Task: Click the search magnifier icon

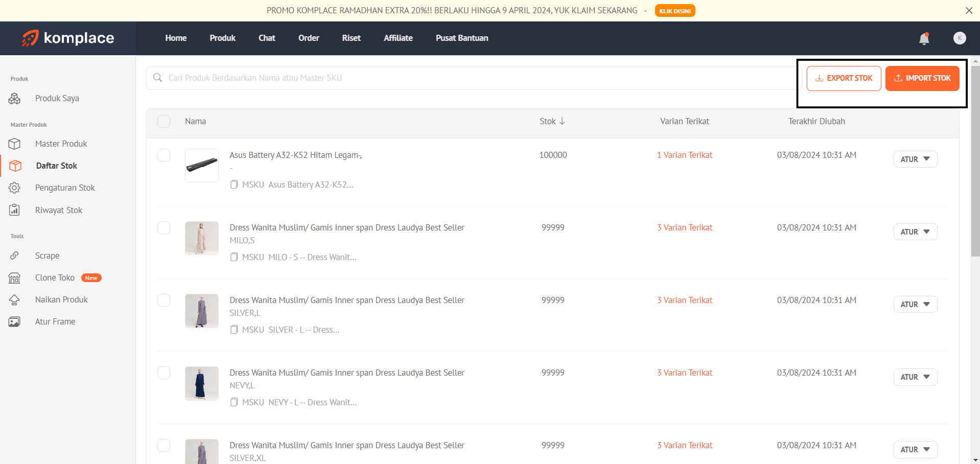Action: 158,78
